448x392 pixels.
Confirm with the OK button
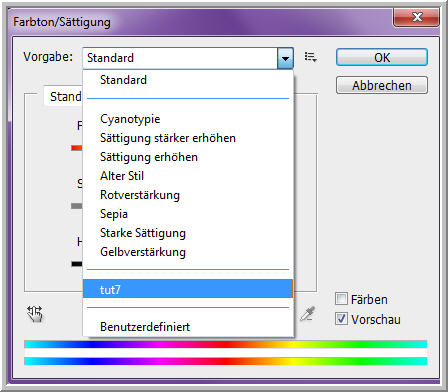[382, 57]
